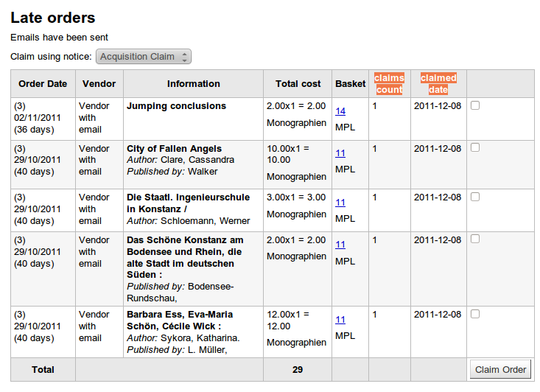This screenshot has width=540, height=392.
Task: Open basket 14 link
Action: [x=340, y=111]
